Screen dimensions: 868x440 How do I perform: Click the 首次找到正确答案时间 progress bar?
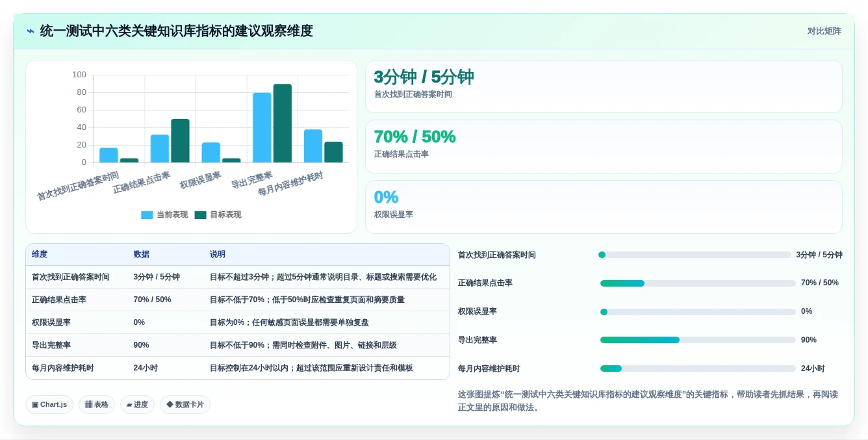click(x=695, y=255)
